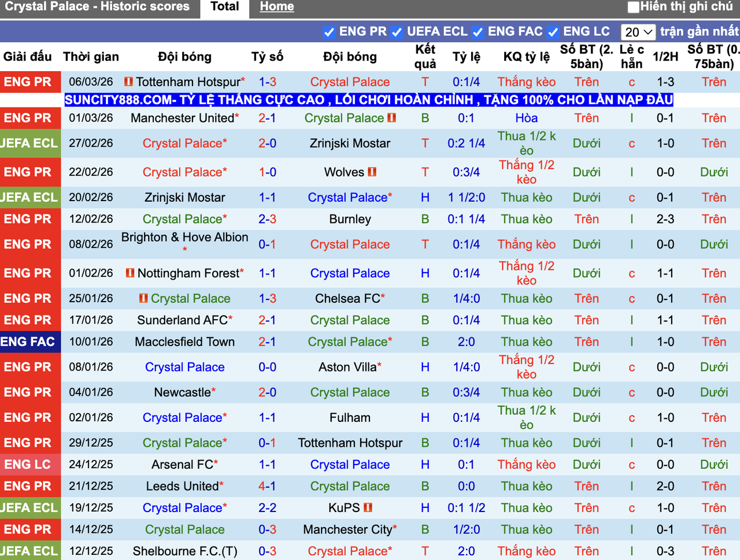Open Macclesfield Town team link
740x560 pixels.
[184, 342]
